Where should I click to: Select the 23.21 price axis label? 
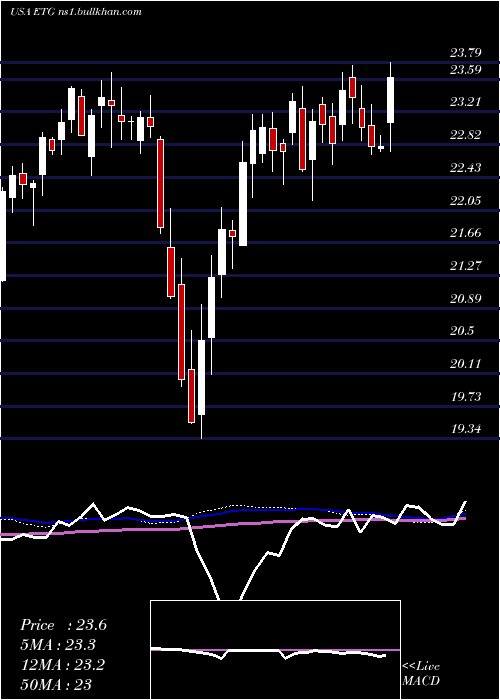(466, 102)
